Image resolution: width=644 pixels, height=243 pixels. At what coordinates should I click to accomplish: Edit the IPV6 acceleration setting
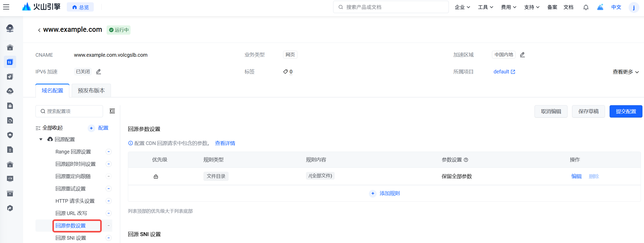[x=98, y=72]
